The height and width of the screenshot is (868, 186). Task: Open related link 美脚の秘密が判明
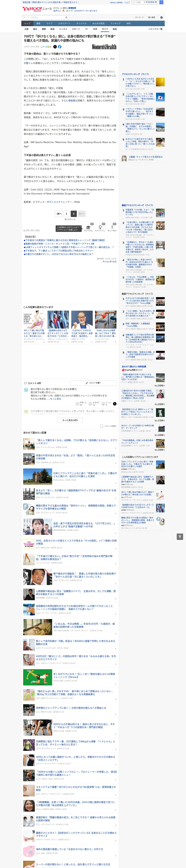point(59,244)
